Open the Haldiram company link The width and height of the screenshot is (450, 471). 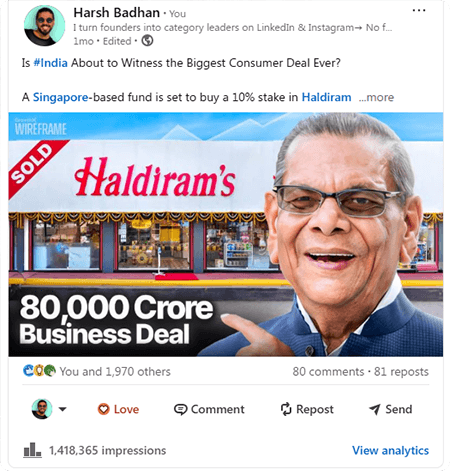point(326,97)
